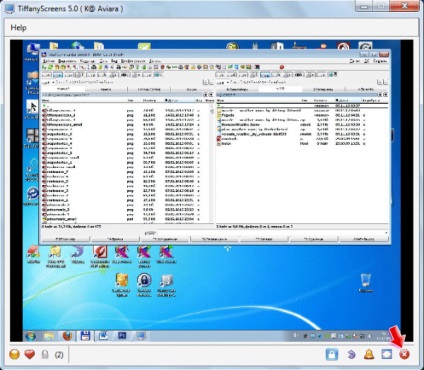This screenshot has width=424, height=370.
Task: Select the yellow folder shortcut beside padlock icon
Action: pos(121,285)
